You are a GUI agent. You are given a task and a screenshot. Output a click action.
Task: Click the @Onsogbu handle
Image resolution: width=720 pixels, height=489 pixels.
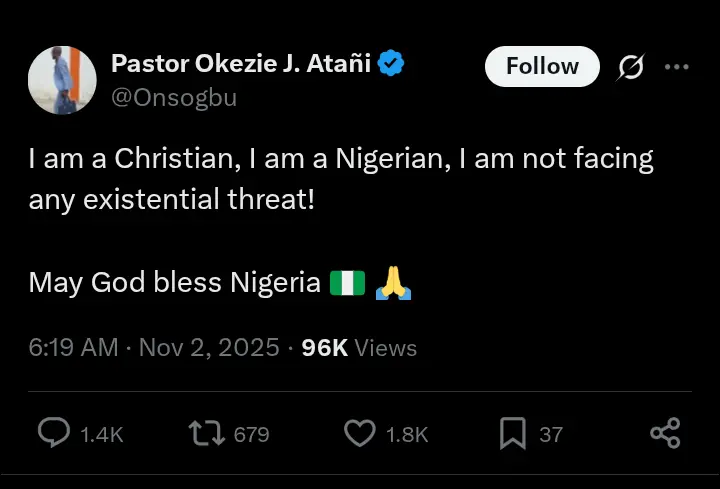[173, 98]
